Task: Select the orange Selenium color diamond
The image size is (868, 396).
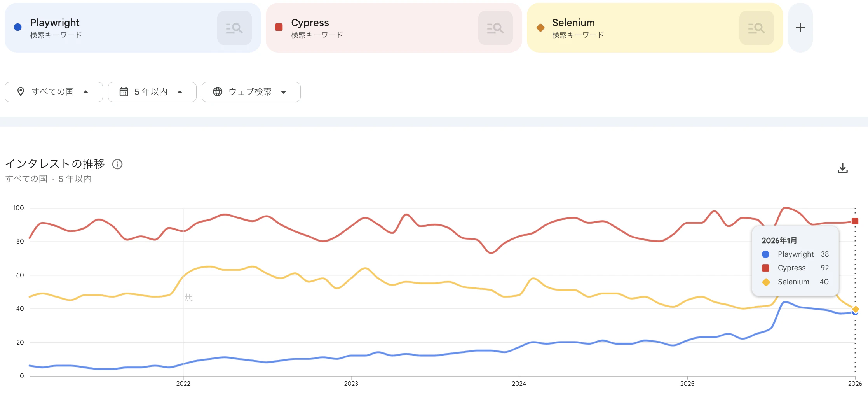Action: click(x=540, y=27)
